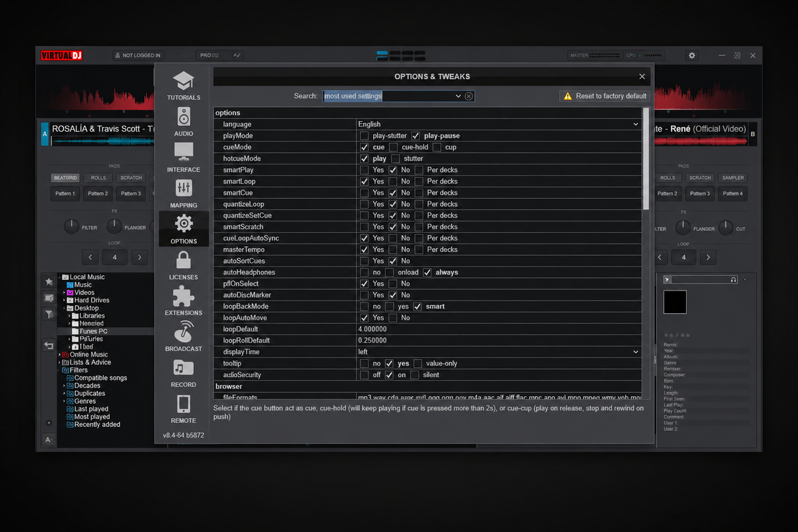Expand the Genres filter
Screen dimensions: 798x532
[65, 401]
